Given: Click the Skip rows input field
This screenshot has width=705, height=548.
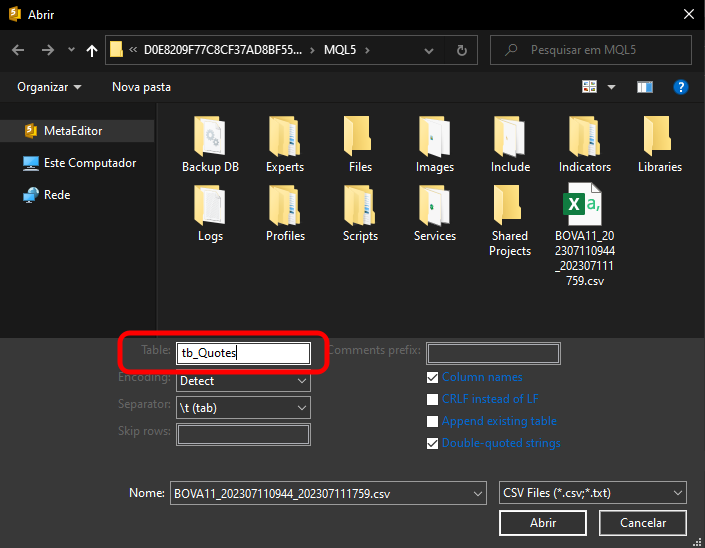Looking at the screenshot, I should coord(243,435).
